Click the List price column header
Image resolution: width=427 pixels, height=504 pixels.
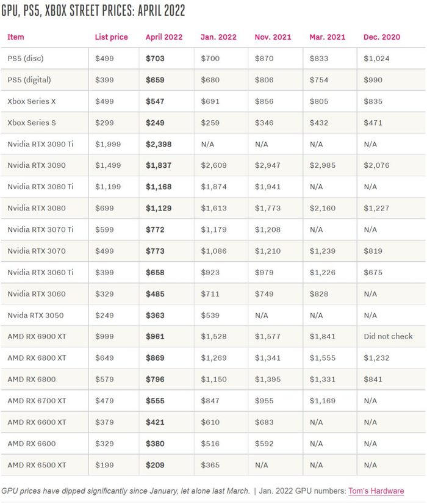[x=112, y=37]
